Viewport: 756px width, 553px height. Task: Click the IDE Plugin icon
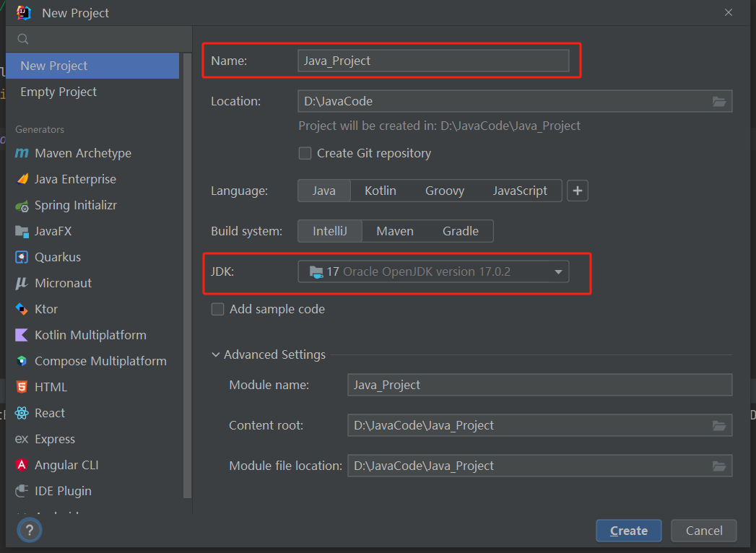tap(22, 492)
